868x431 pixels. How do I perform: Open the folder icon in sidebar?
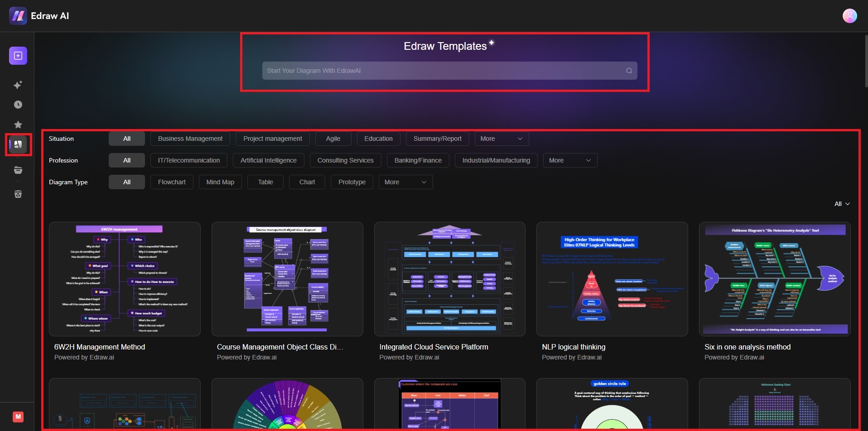pyautogui.click(x=18, y=170)
